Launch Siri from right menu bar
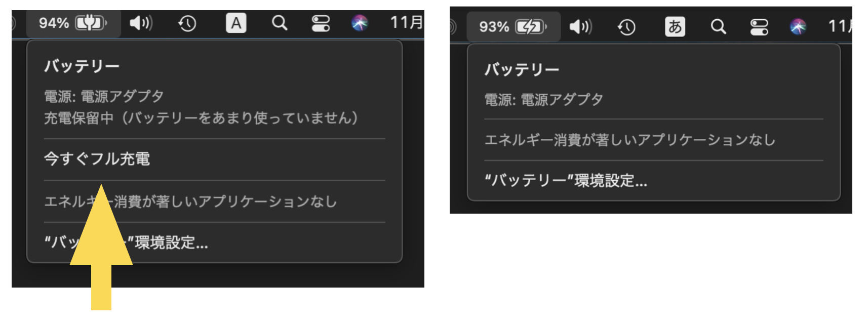Viewport: 868px width, 324px height. coord(798,26)
